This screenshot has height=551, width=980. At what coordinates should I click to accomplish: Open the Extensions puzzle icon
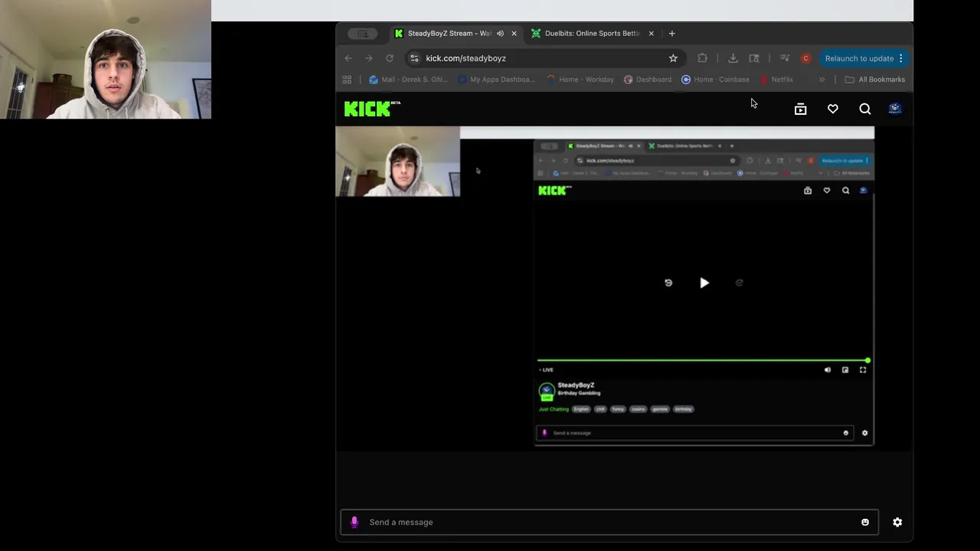coord(702,58)
